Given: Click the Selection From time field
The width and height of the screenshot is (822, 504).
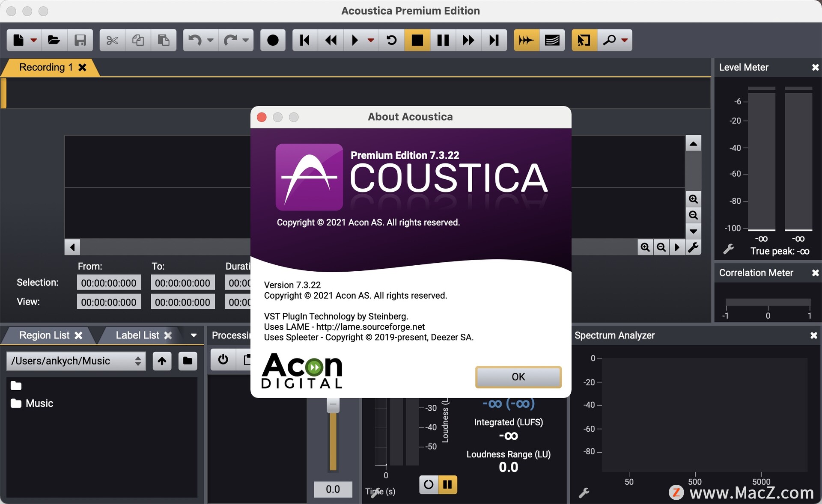Looking at the screenshot, I should point(109,283).
